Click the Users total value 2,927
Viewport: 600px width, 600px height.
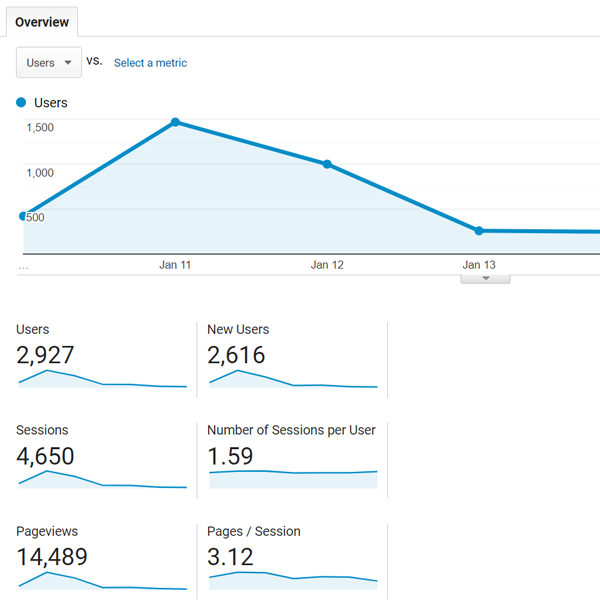(x=45, y=355)
